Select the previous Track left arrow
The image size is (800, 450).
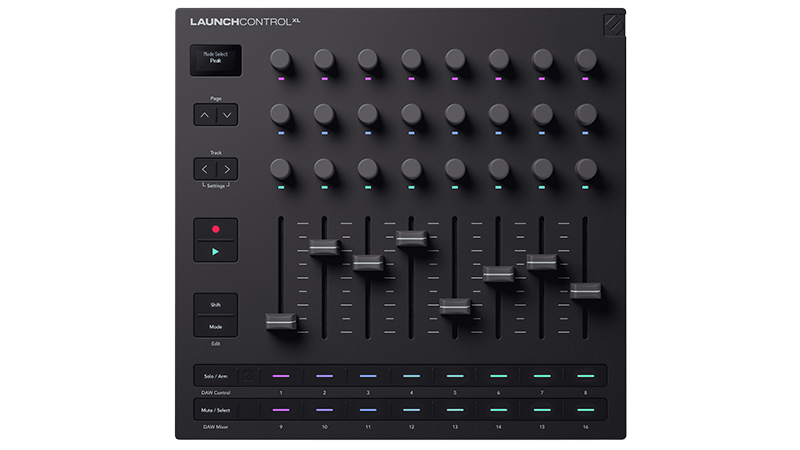205,169
